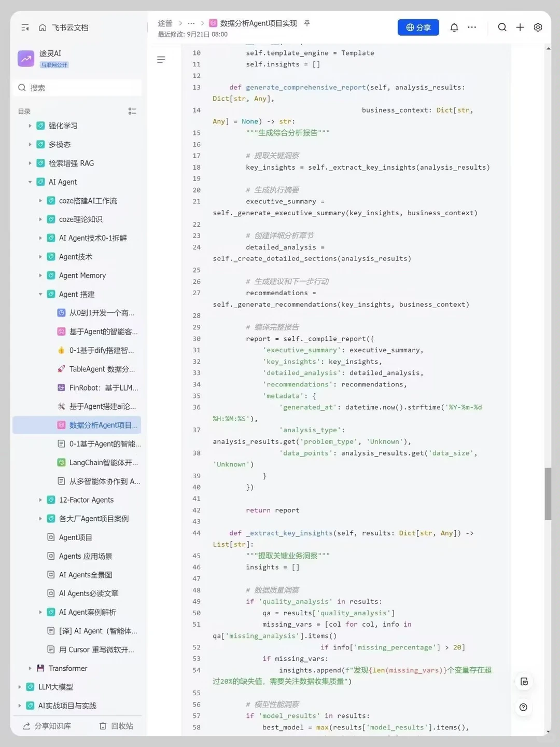
Task: Open 用 Cursor 重写微软开... document
Action: click(x=96, y=649)
